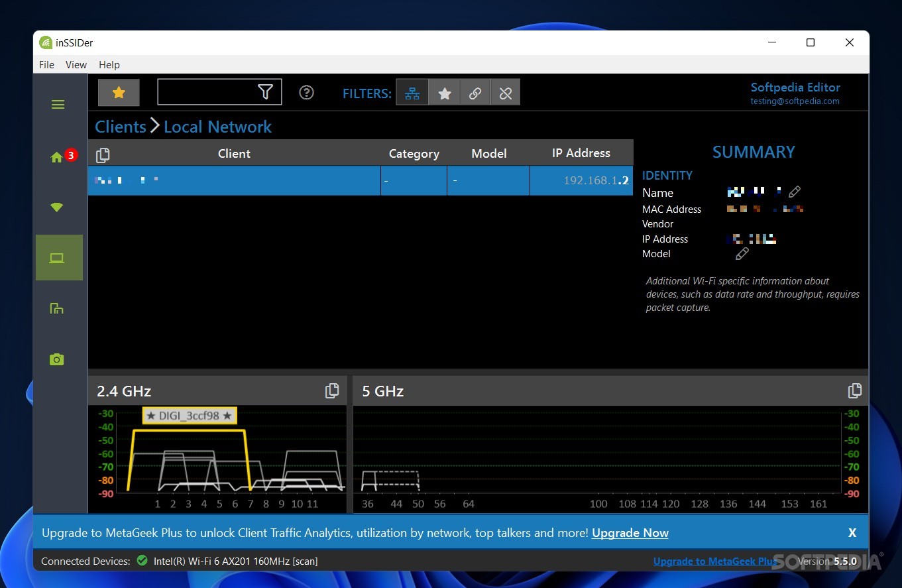Copy the 5 GHz chart
The image size is (902, 588).
click(x=855, y=391)
